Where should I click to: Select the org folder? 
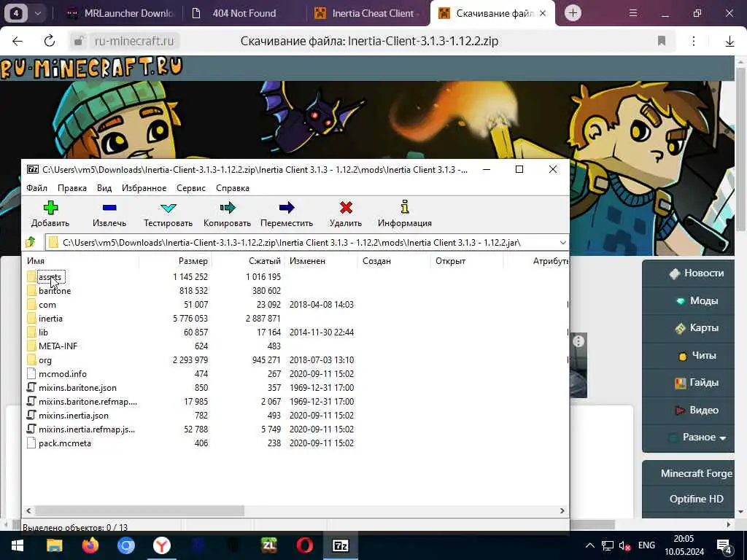(x=44, y=360)
